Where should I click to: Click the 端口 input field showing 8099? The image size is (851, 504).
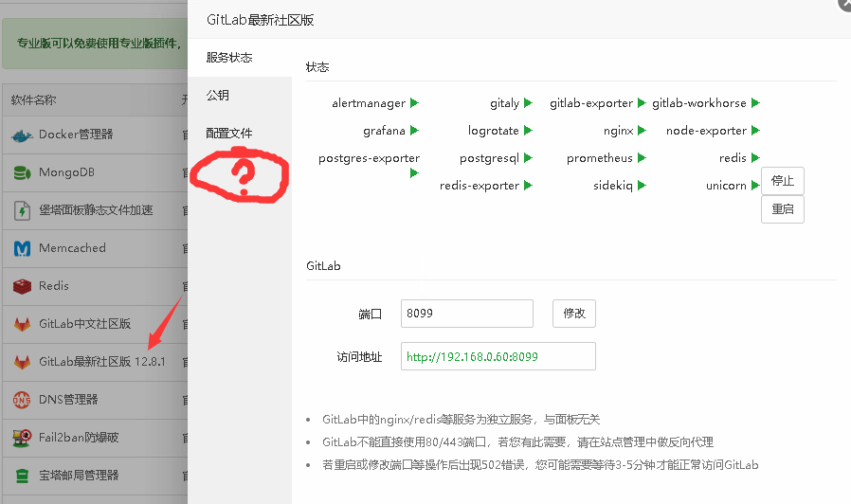(467, 314)
